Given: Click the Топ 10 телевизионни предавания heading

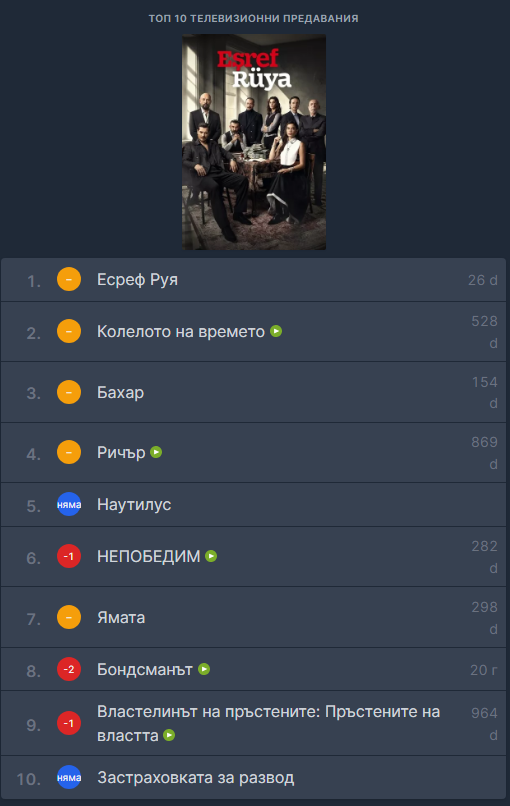Looking at the screenshot, I should (x=253, y=19).
